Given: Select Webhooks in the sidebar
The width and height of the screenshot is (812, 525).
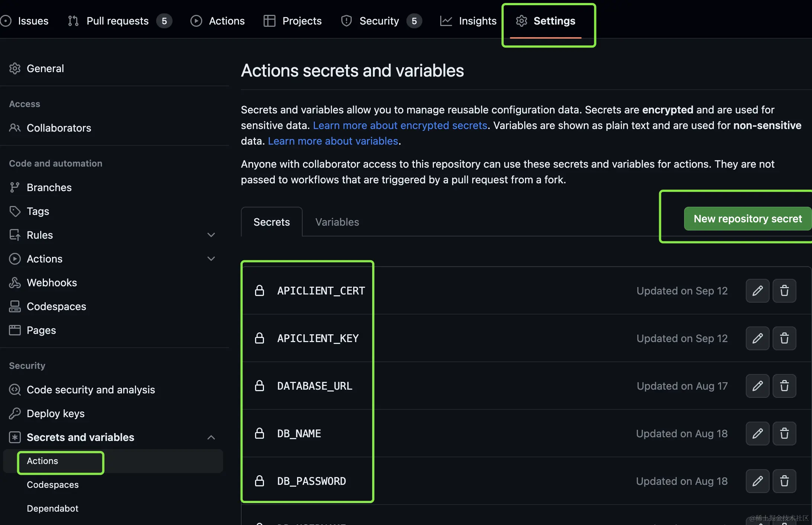Looking at the screenshot, I should click(52, 283).
